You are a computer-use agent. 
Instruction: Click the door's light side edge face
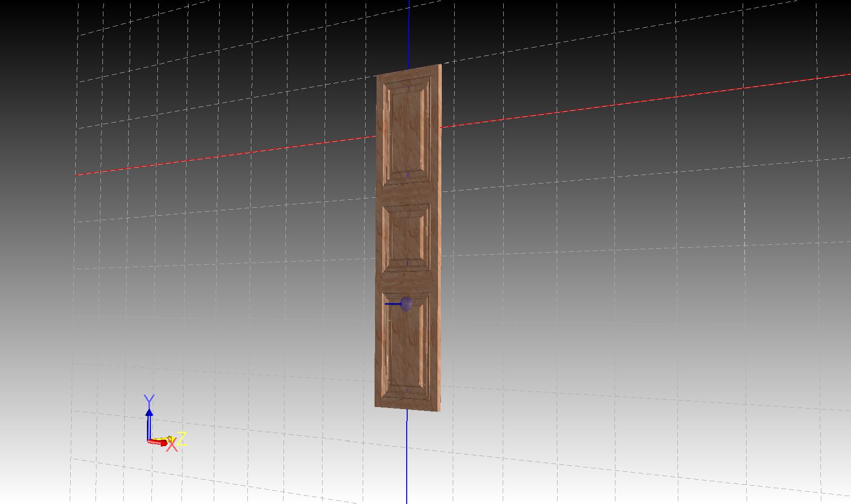(x=439, y=237)
